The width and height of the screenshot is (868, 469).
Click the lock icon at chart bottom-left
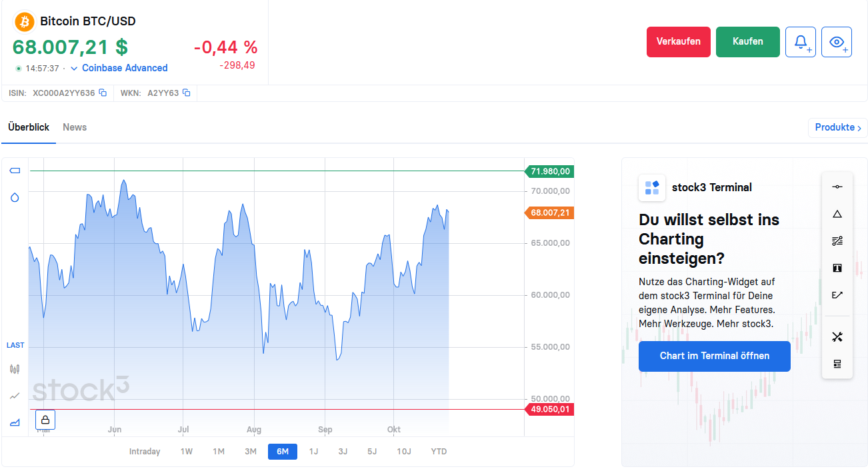tap(45, 420)
